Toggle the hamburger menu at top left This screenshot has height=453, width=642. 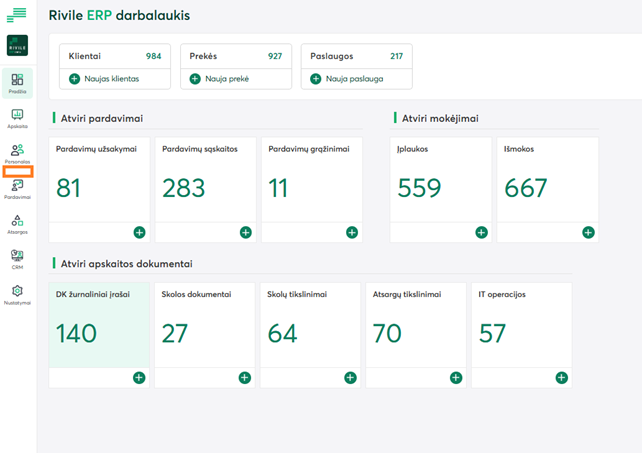coord(17,15)
